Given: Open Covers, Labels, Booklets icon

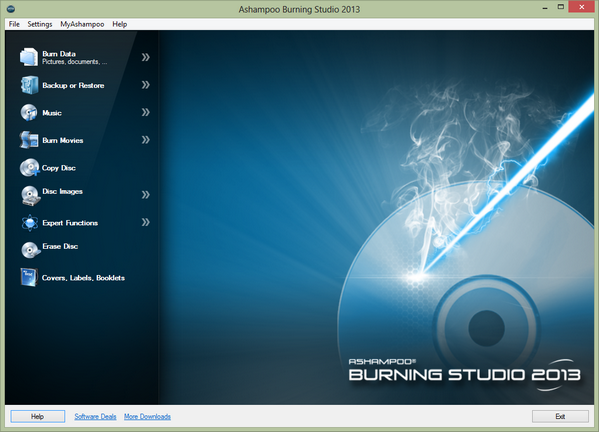Looking at the screenshot, I should point(29,277).
